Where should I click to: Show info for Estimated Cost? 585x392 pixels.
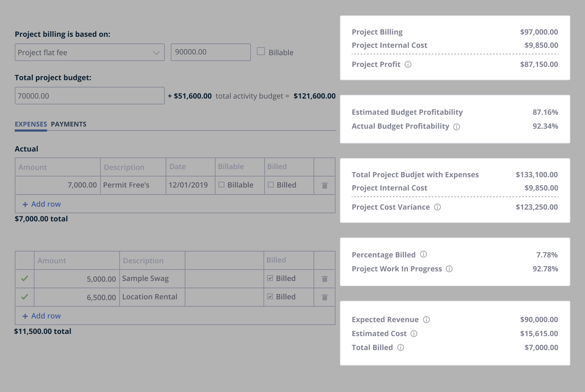click(414, 334)
